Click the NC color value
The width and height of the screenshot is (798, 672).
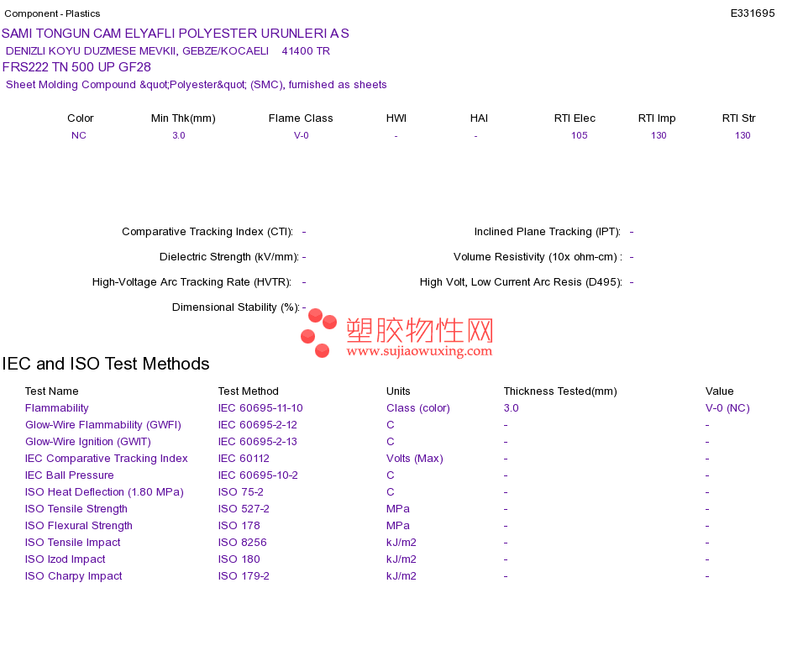[x=78, y=135]
